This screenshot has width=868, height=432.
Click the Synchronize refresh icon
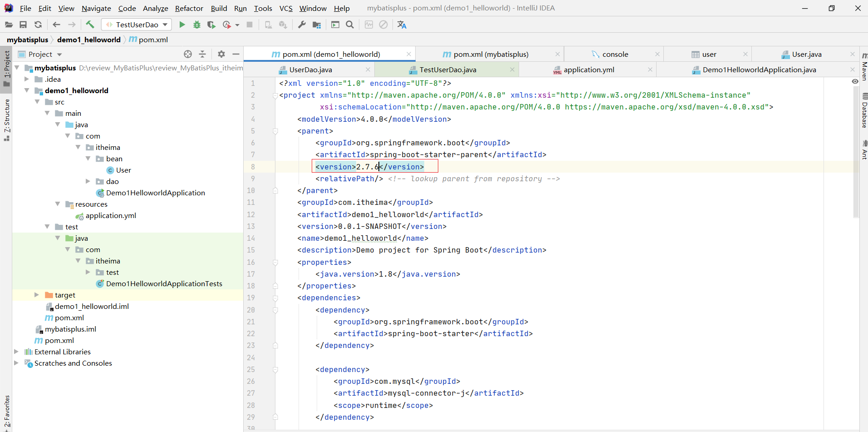[x=38, y=25]
